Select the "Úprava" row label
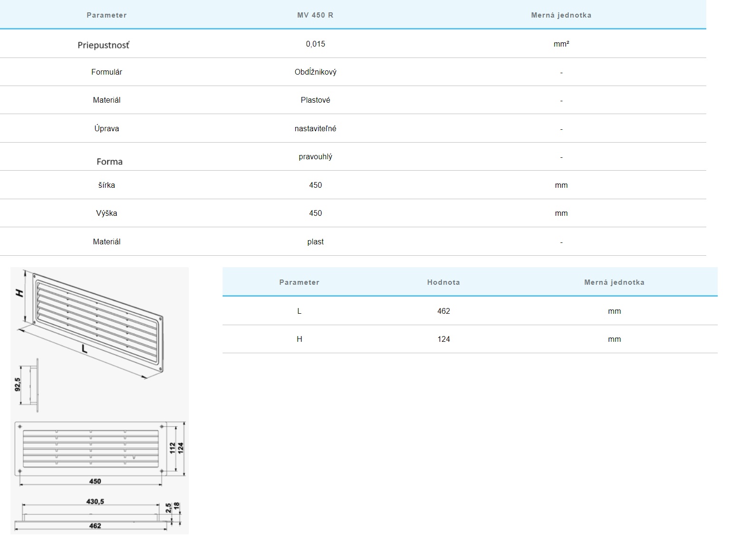This screenshot has height=560, width=741. coord(107,128)
